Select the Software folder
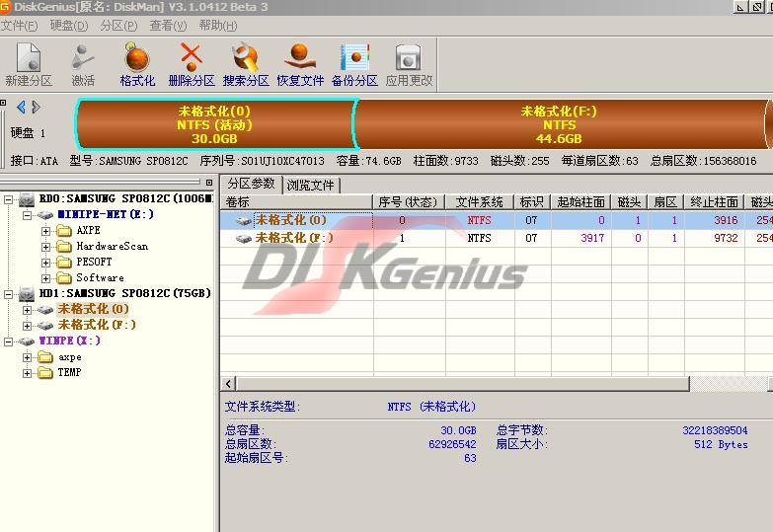773x532 pixels. (100, 277)
